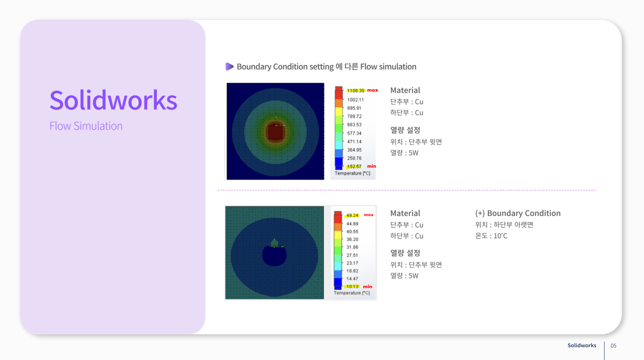Open the dark blue circular temperature plot image
644x360 pixels.
[275, 252]
